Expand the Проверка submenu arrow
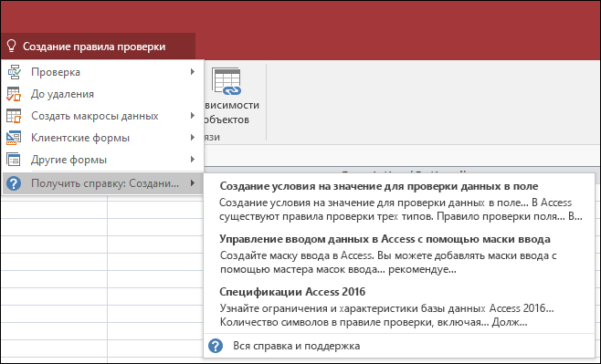 [x=193, y=71]
